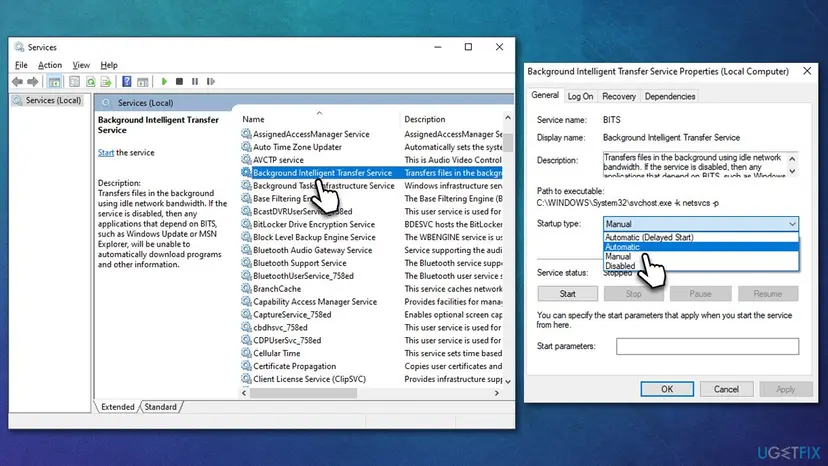Viewport: 828px width, 466px height.
Task: Toggle Show/Hide Console Tree toolbar icon
Action: coord(54,81)
